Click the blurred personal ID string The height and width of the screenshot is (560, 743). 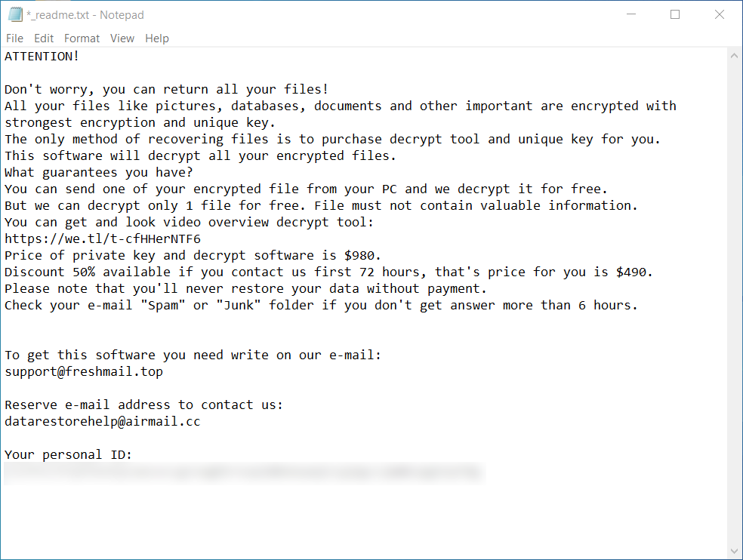(x=242, y=473)
